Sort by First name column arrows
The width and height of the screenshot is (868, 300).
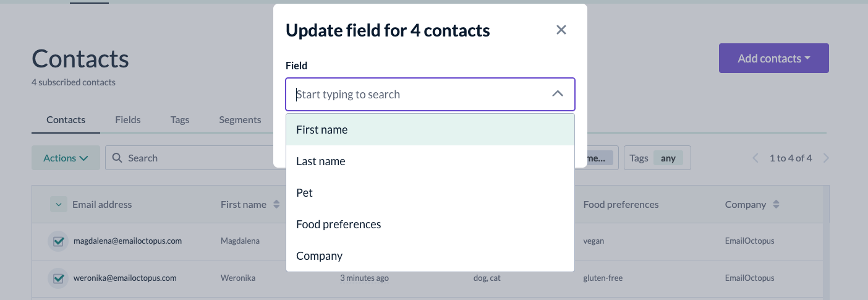coord(276,204)
